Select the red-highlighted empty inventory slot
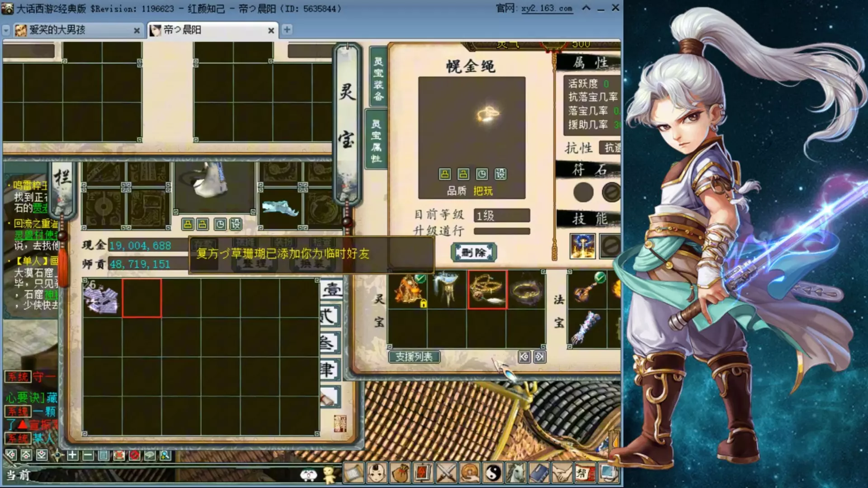The image size is (868, 488). click(142, 298)
